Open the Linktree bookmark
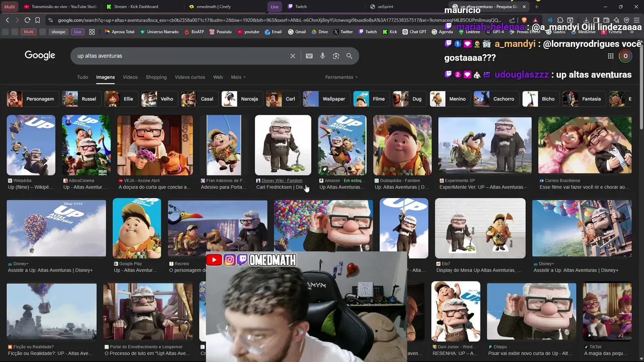Screen dimensions: 644x362 [x=469, y=32]
